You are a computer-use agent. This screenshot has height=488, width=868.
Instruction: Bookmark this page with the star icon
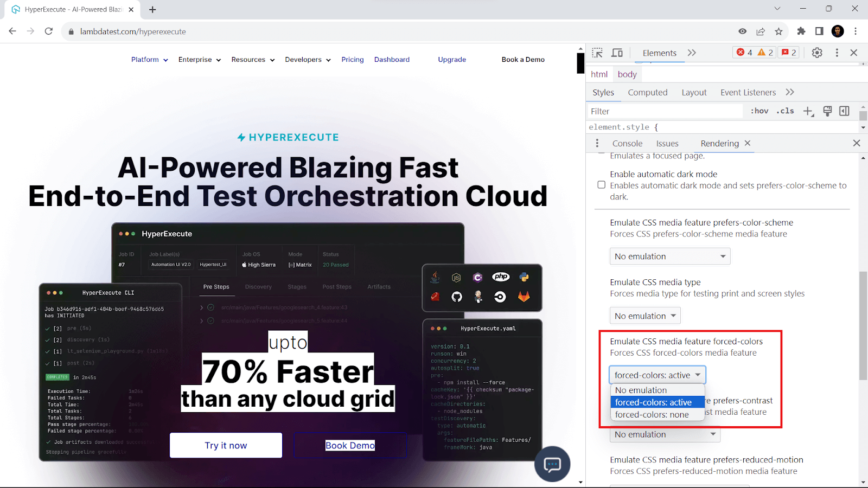point(779,31)
